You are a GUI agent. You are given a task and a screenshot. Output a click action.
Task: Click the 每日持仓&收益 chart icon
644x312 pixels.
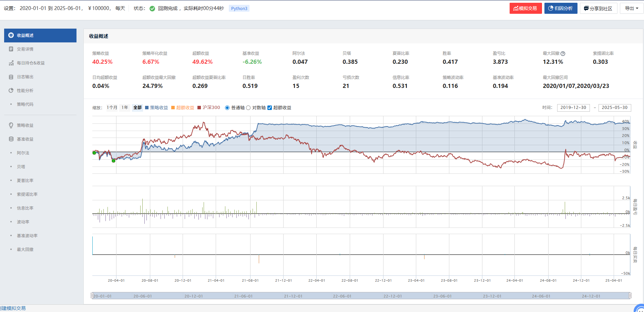click(11, 63)
